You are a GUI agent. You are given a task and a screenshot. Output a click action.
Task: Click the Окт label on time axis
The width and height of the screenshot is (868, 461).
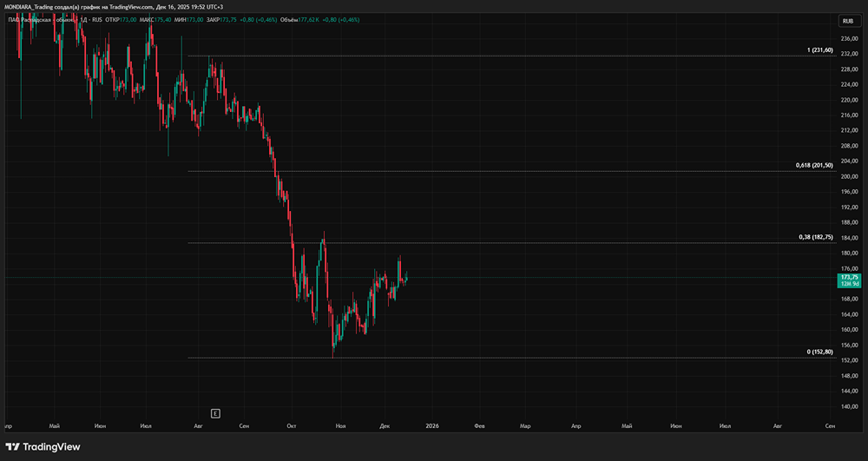(292, 426)
